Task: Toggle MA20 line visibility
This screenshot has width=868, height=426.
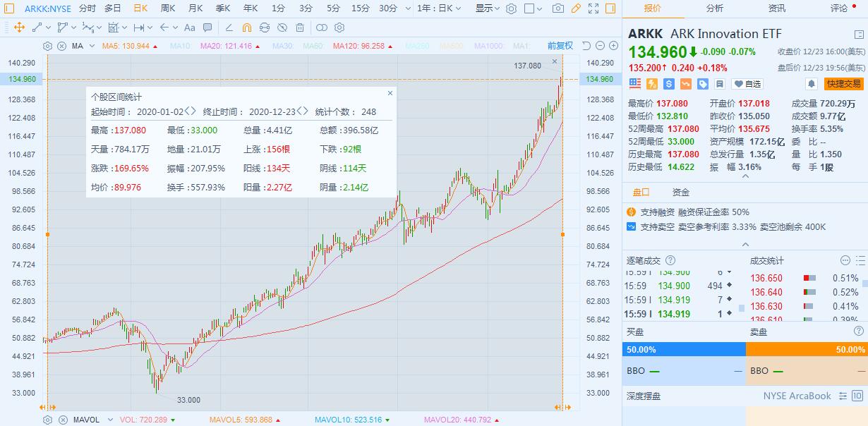Action: coord(231,46)
